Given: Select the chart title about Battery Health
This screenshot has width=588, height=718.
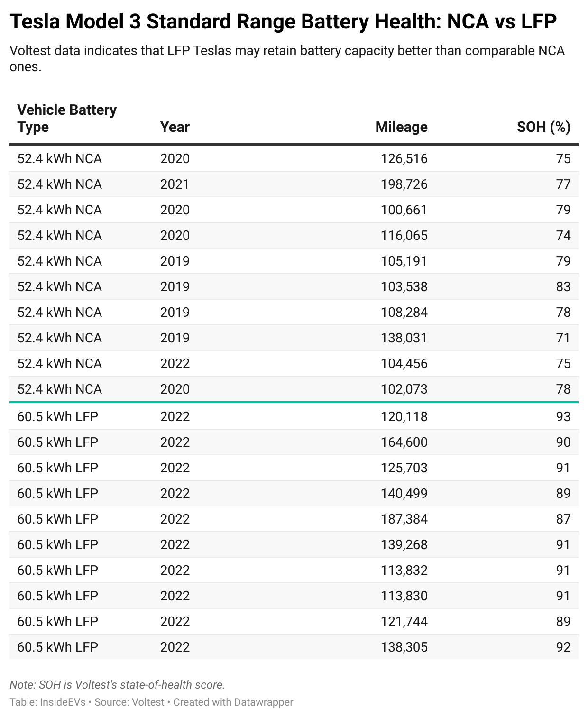Looking at the screenshot, I should 283,22.
